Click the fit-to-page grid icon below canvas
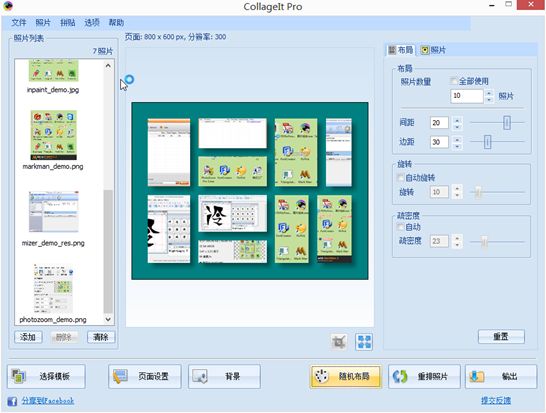Viewport: 546px width, 413px height. (x=364, y=342)
